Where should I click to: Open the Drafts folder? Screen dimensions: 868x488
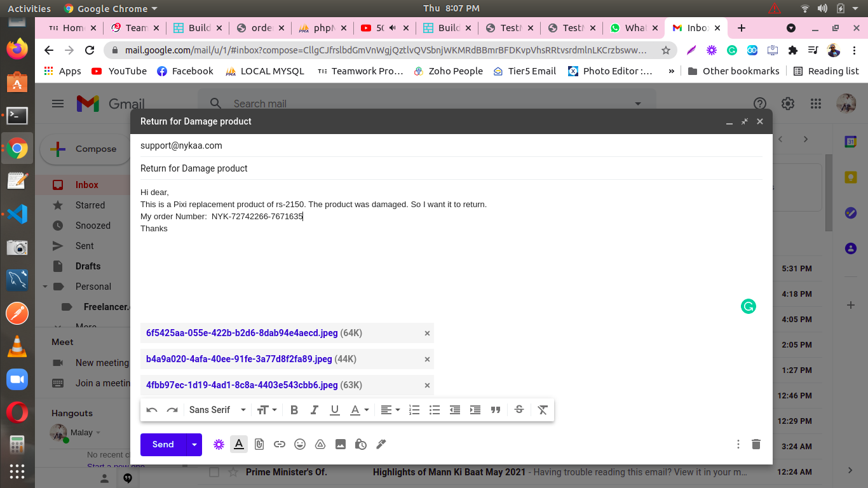tap(88, 266)
